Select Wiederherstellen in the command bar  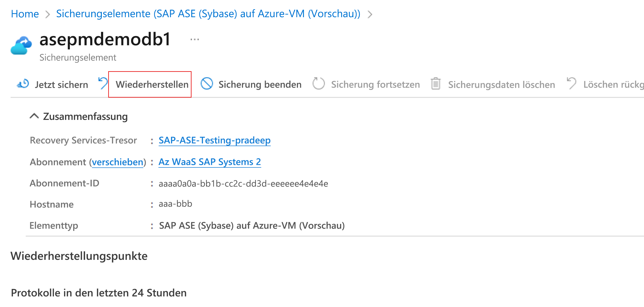152,84
